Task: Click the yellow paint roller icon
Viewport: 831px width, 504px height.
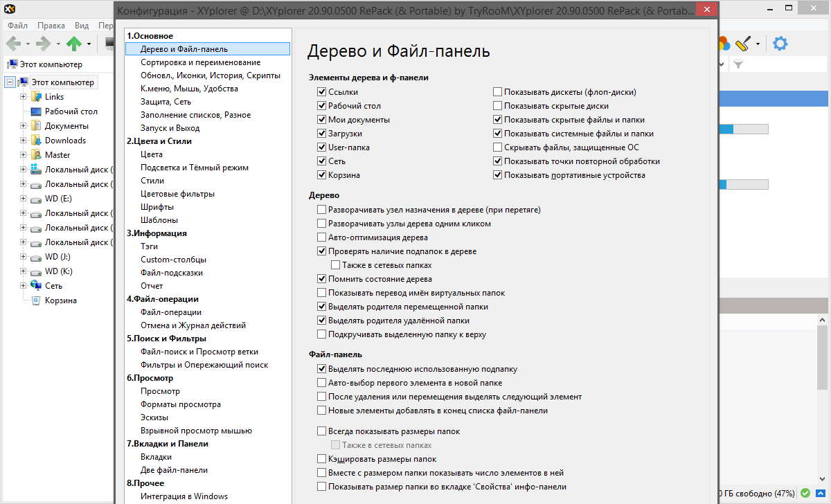Action: point(743,44)
